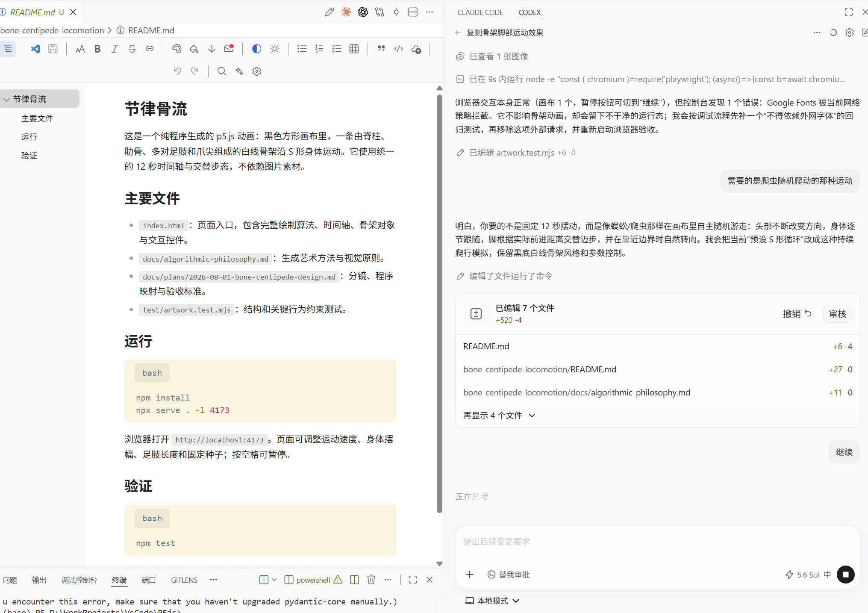868x613 pixels.
Task: Open the artwork.test.mjs link
Action: [x=525, y=153]
